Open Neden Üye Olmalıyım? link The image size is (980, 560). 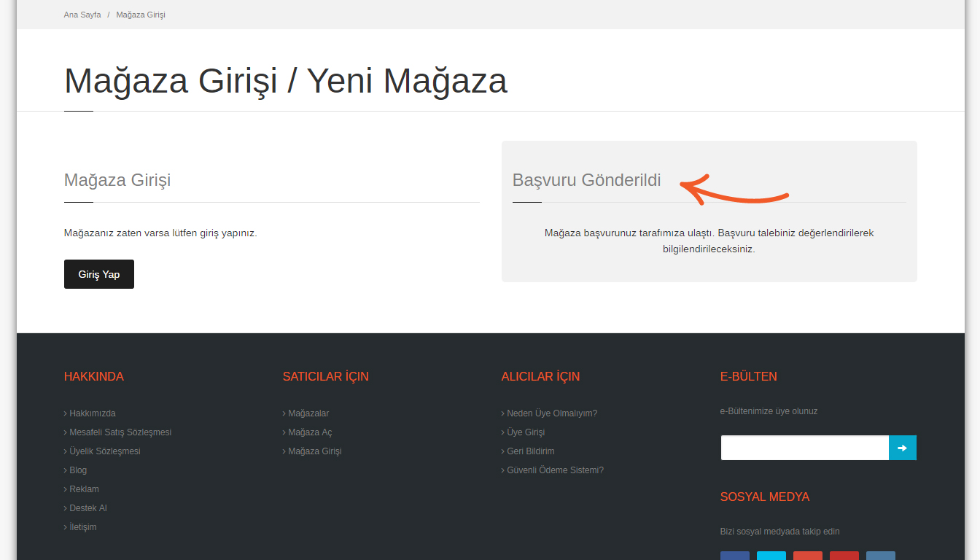coord(552,413)
